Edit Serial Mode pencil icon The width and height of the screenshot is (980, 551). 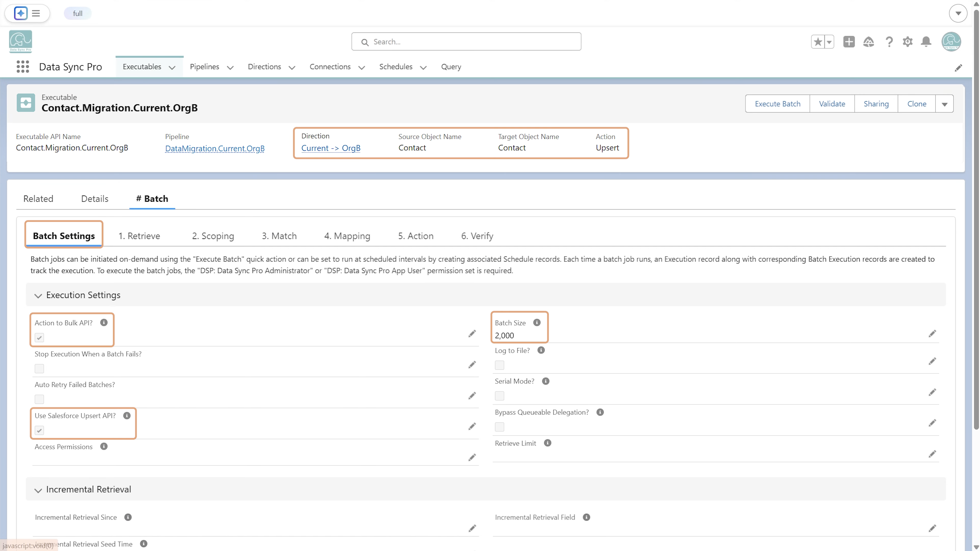[932, 392]
